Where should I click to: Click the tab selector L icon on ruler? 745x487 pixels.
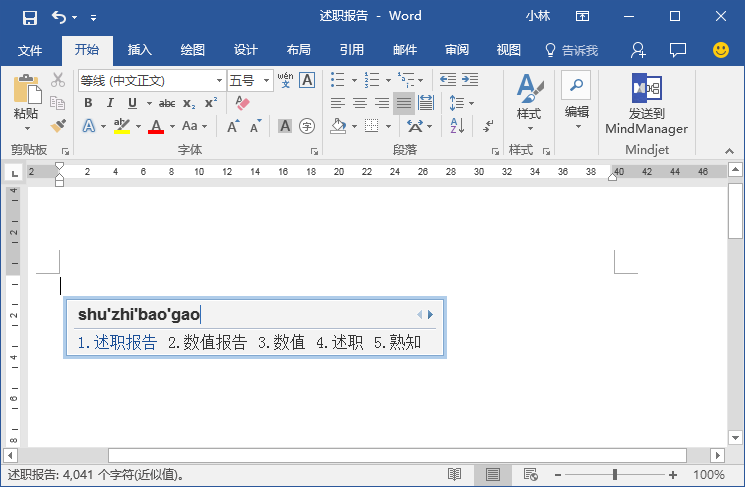[14, 173]
